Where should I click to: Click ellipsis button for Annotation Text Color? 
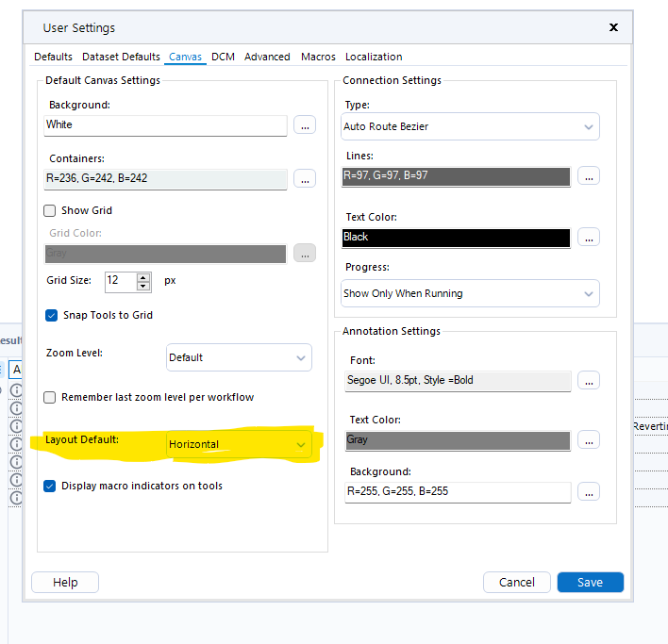coord(588,439)
